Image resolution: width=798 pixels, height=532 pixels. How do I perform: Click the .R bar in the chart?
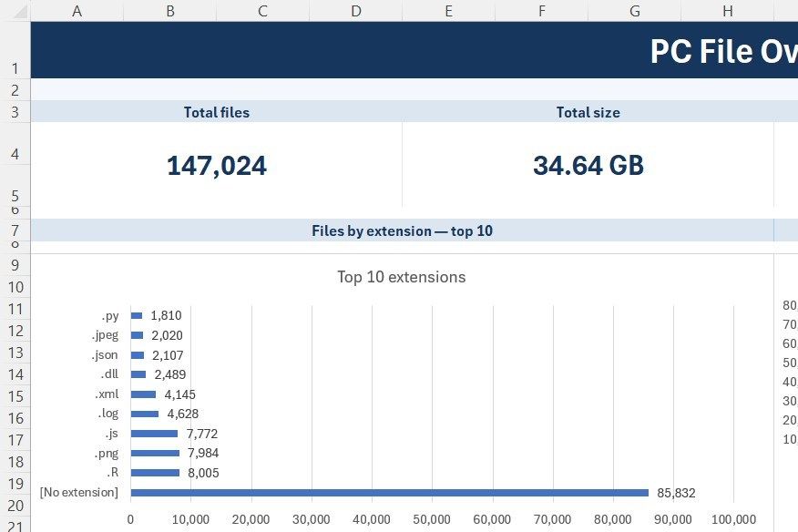click(155, 473)
